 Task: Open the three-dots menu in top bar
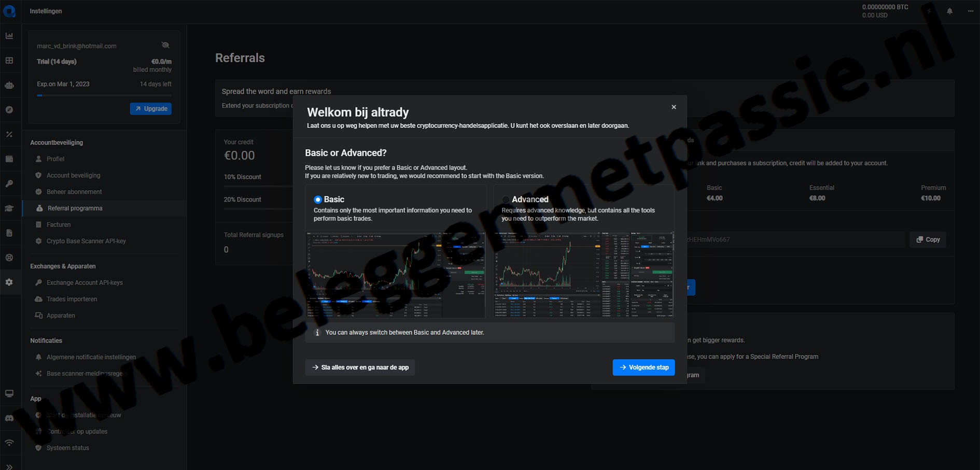[x=970, y=11]
